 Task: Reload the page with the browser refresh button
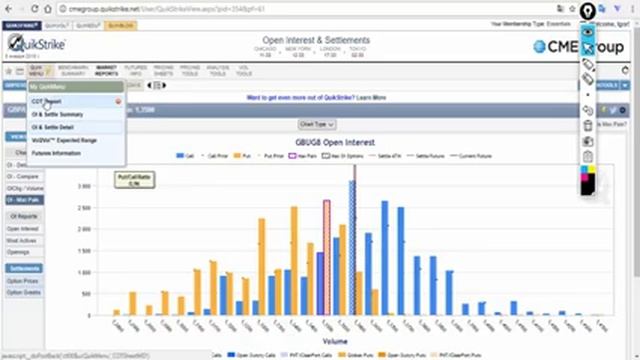point(35,9)
